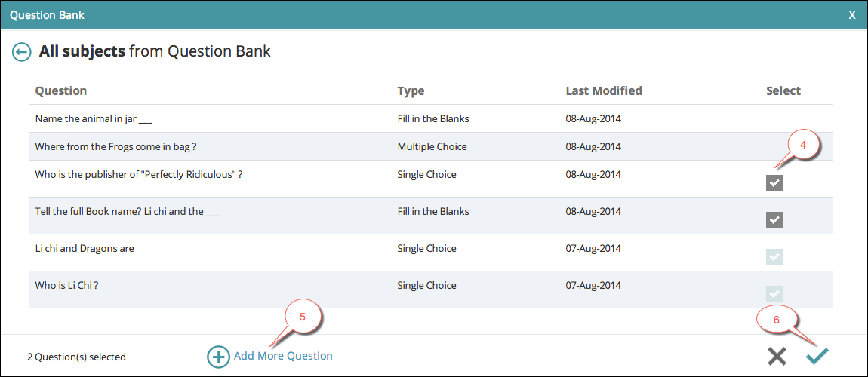
Task: Select the 'Name the animal in jar' row
Action: click(x=94, y=119)
